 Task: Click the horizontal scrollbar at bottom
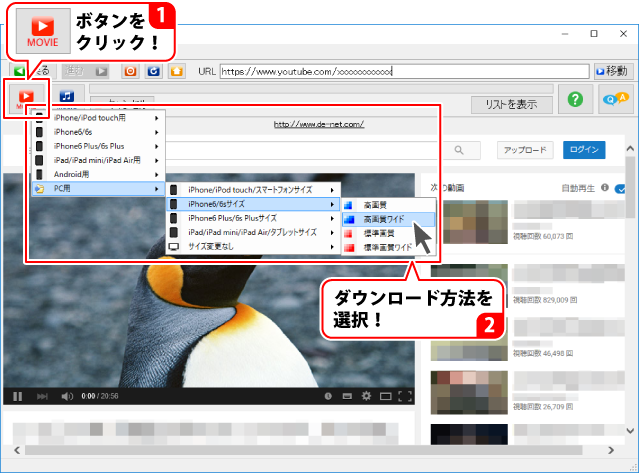303,450
